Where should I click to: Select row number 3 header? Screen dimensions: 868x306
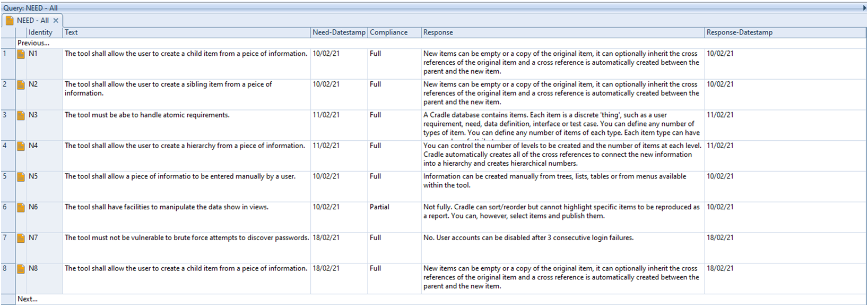(8, 125)
